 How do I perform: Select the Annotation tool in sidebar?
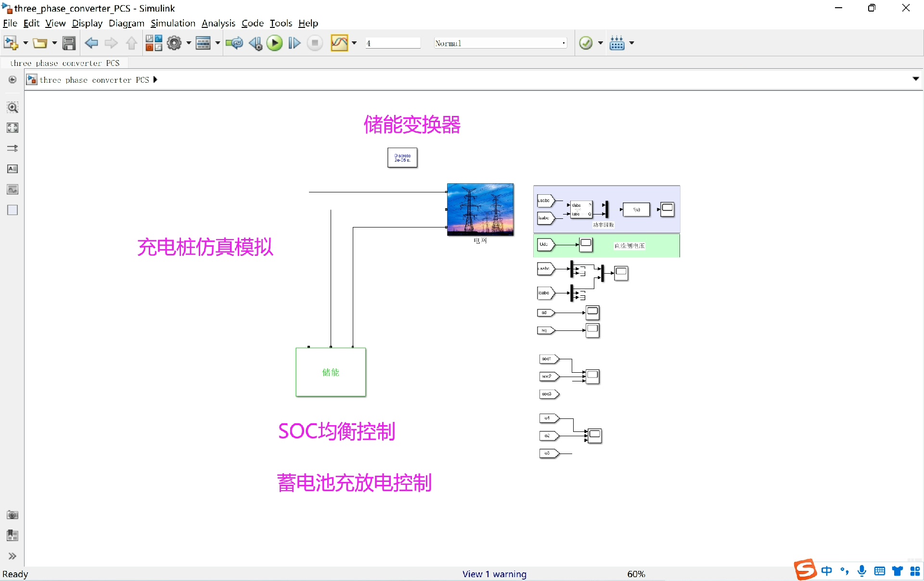[13, 169]
